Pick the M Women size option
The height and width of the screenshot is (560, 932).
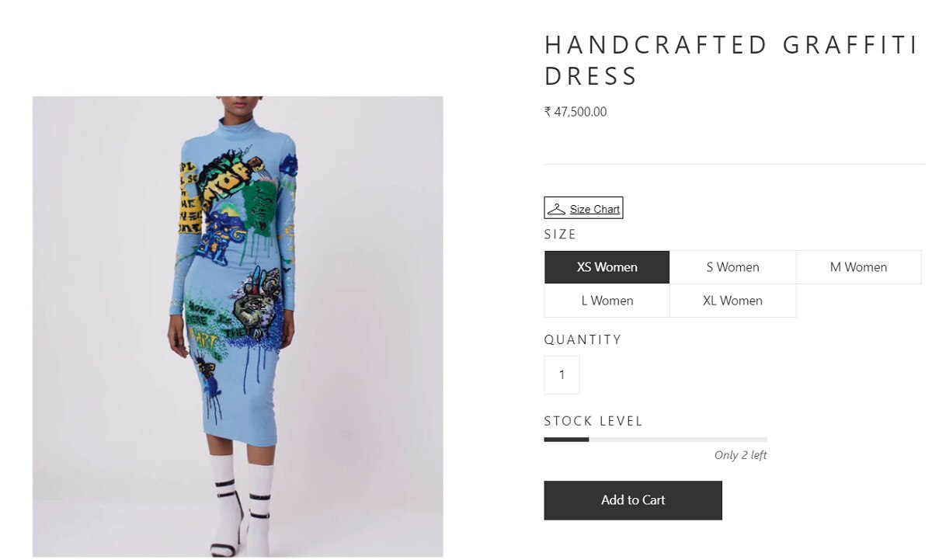[858, 267]
